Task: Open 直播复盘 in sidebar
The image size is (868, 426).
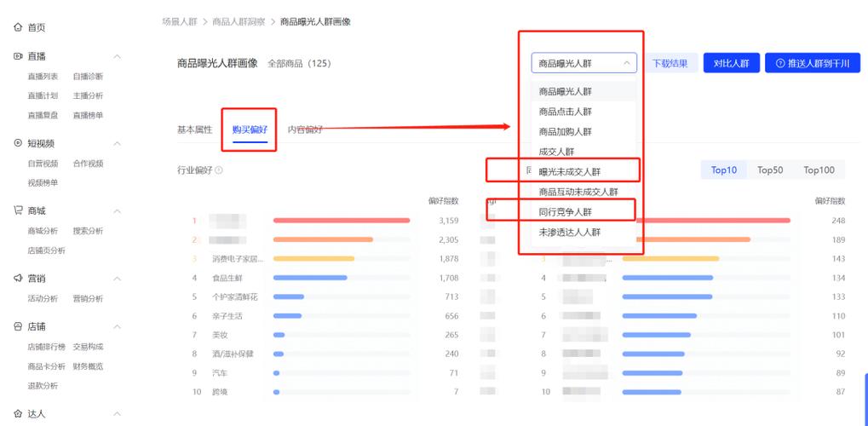Action: 43,115
